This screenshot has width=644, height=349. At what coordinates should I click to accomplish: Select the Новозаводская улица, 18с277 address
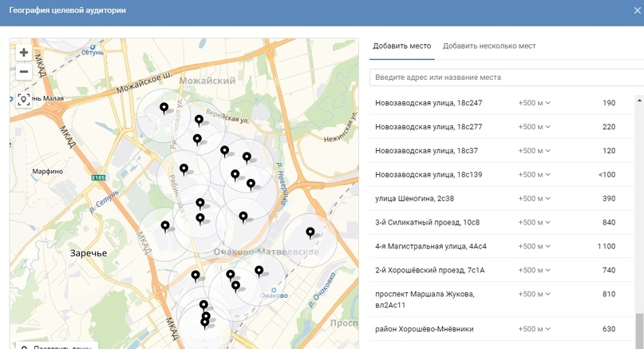point(429,127)
